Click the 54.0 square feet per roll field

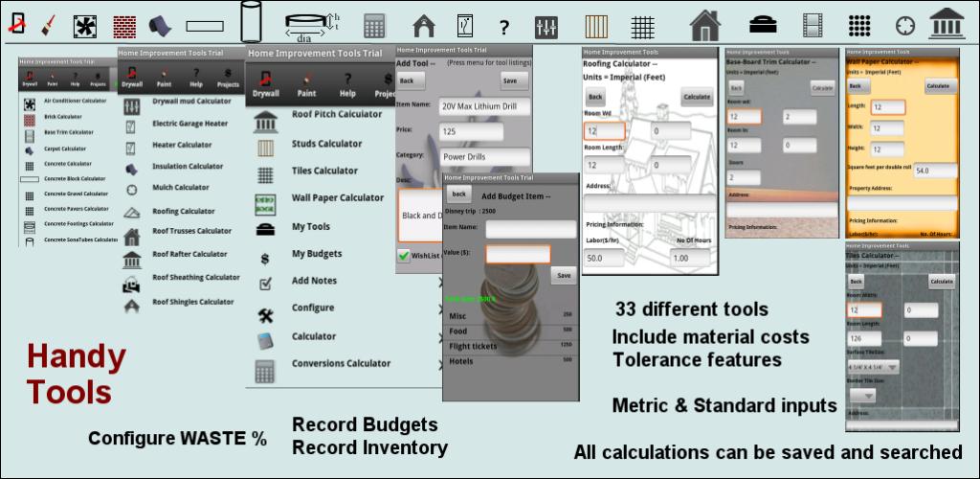tap(935, 171)
